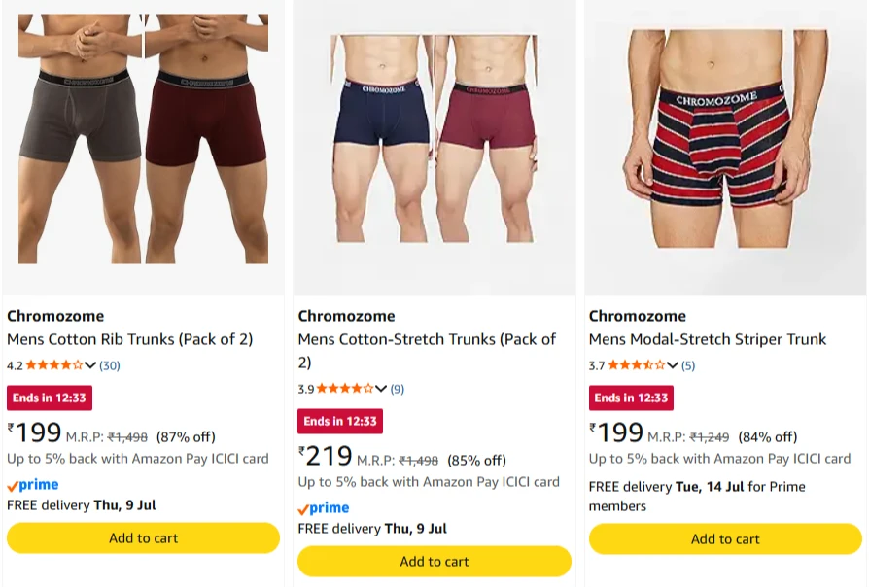Viewport: 869px width, 588px height.
Task: Click the ₹219 price of Cotton-Stretch Trunks
Action: click(326, 456)
